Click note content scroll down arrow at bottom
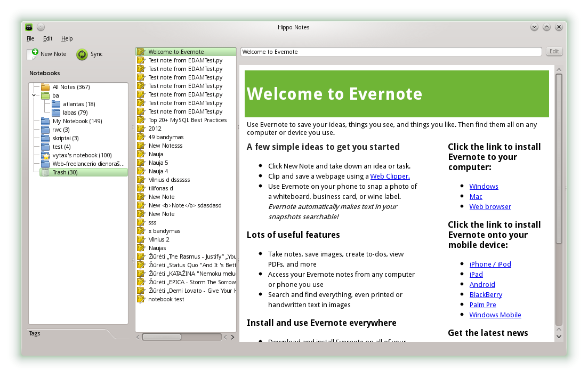588x377 pixels. point(559,337)
